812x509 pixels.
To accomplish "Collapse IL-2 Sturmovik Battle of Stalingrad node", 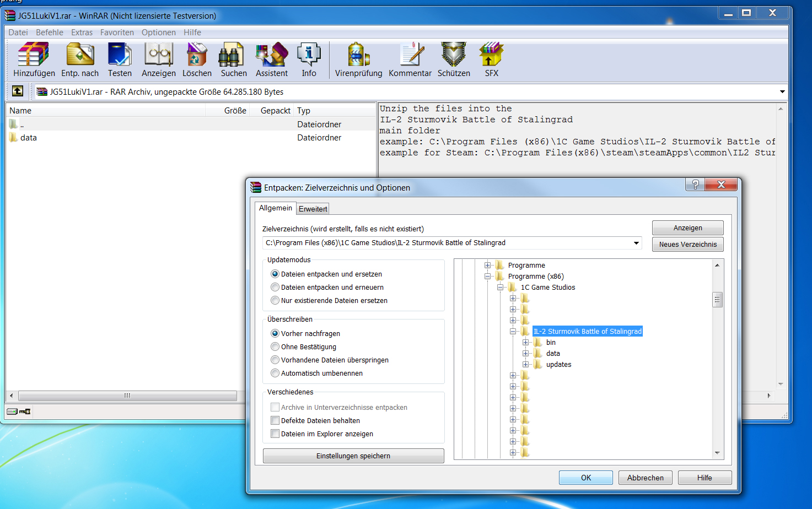I will 513,331.
